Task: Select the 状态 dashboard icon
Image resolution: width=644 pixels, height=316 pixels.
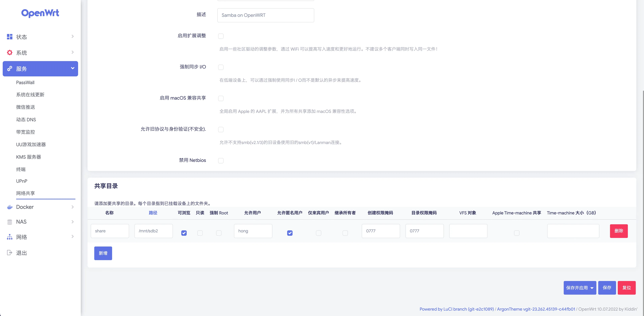Action: click(9, 37)
